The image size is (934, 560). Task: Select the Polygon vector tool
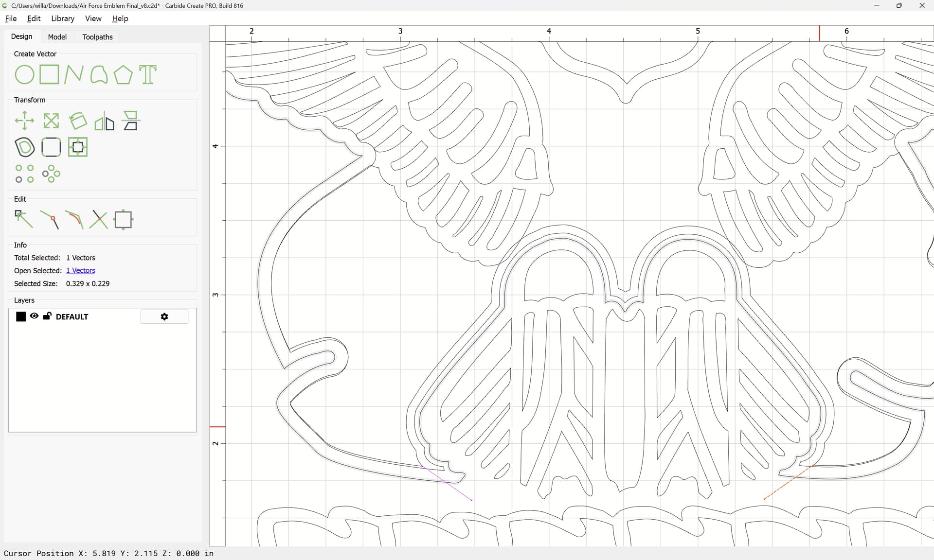click(x=123, y=75)
